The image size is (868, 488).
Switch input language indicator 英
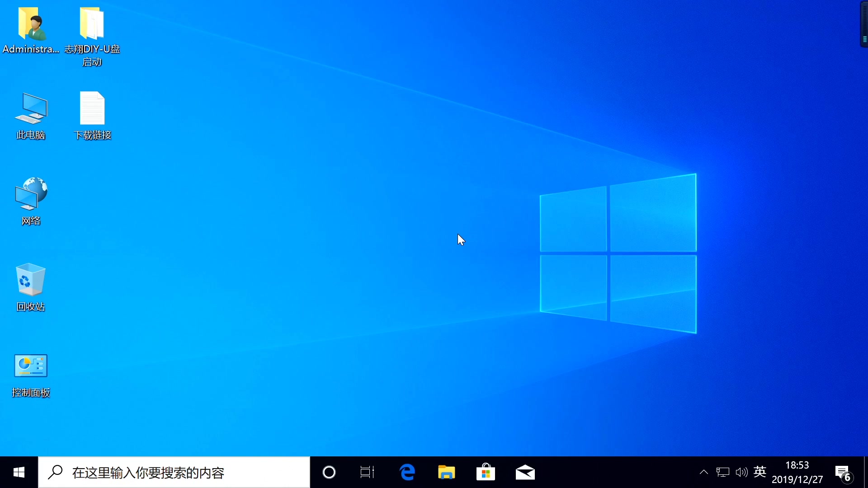pyautogui.click(x=760, y=472)
